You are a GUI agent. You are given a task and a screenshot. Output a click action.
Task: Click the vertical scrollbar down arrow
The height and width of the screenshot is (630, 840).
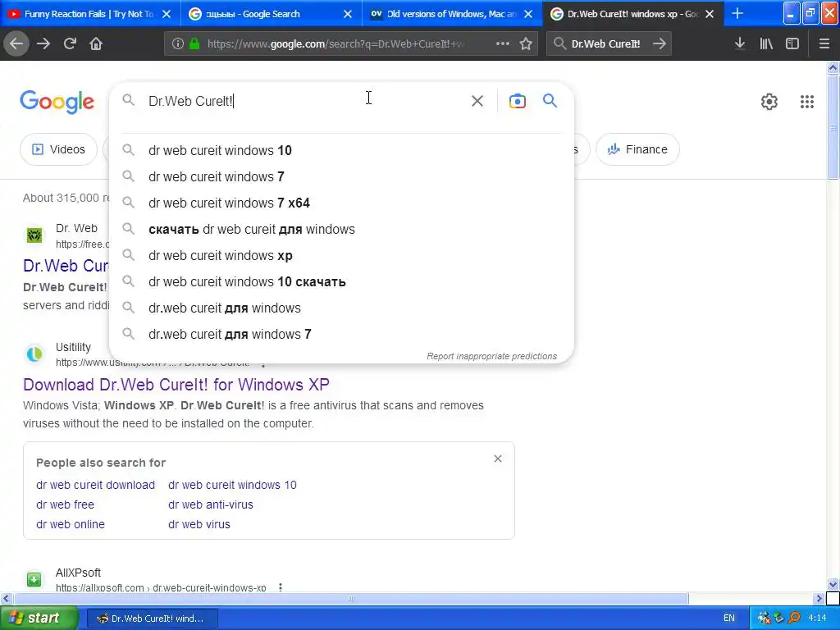[x=833, y=584]
